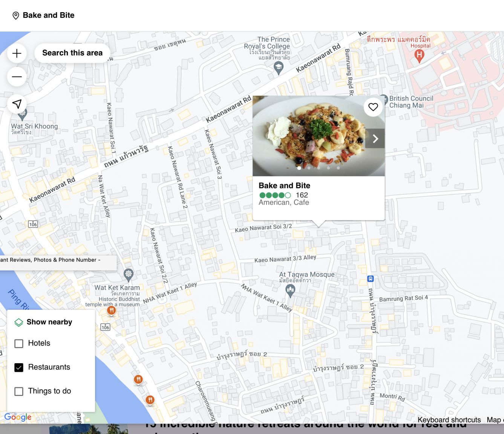The width and height of the screenshot is (504, 434).
Task: Zoom out with the minus button
Action: [x=17, y=77]
